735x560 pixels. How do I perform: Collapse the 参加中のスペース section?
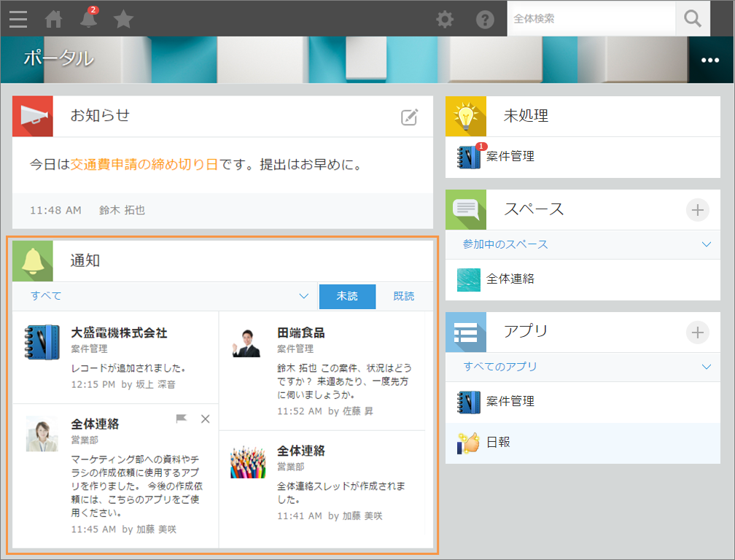coord(704,245)
